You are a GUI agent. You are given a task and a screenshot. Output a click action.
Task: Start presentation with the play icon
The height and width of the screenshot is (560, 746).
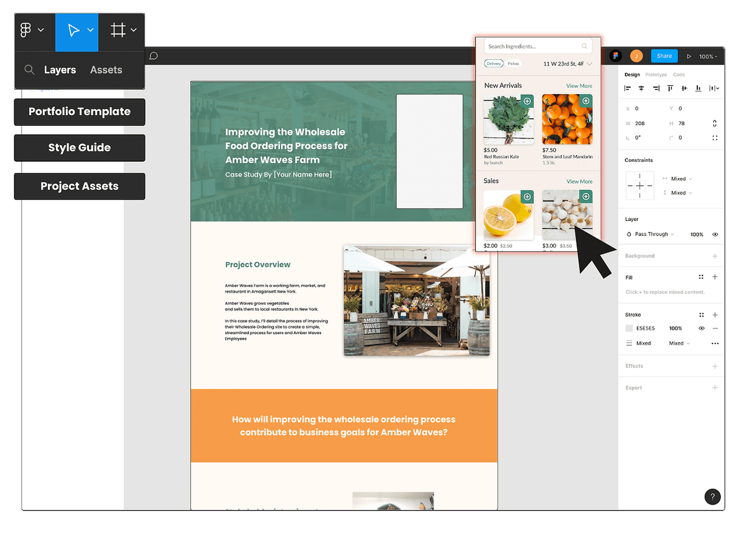click(x=689, y=56)
